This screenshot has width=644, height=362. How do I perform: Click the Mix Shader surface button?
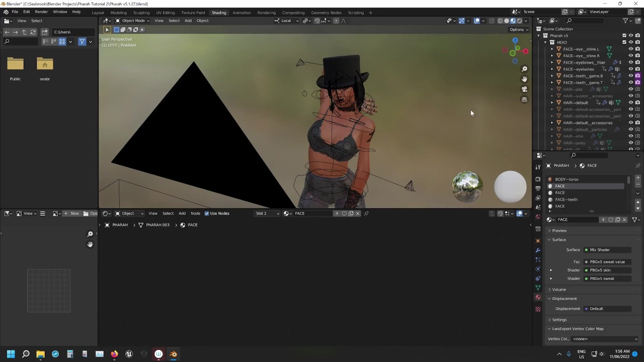coord(607,250)
